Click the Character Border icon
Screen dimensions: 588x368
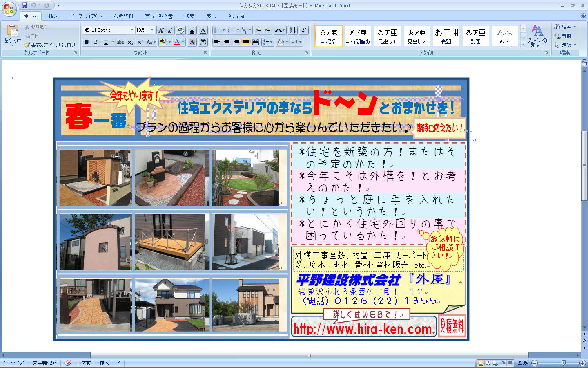[203, 30]
